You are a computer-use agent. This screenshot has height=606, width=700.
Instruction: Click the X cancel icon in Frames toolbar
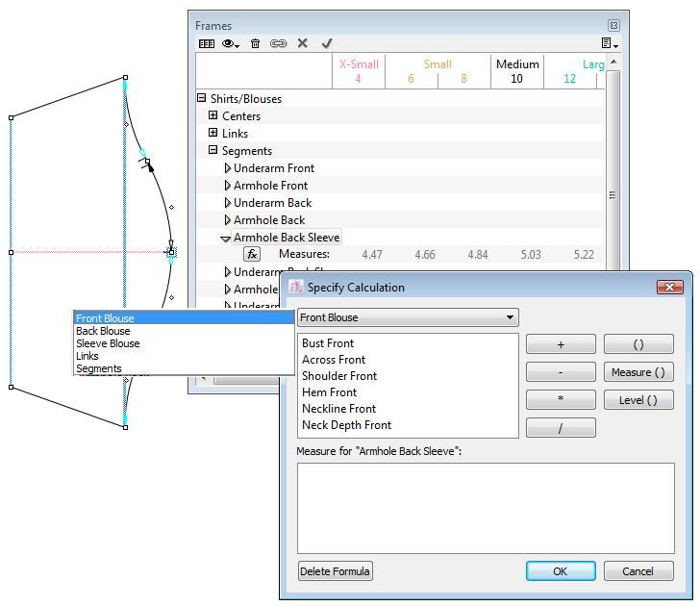[303, 43]
